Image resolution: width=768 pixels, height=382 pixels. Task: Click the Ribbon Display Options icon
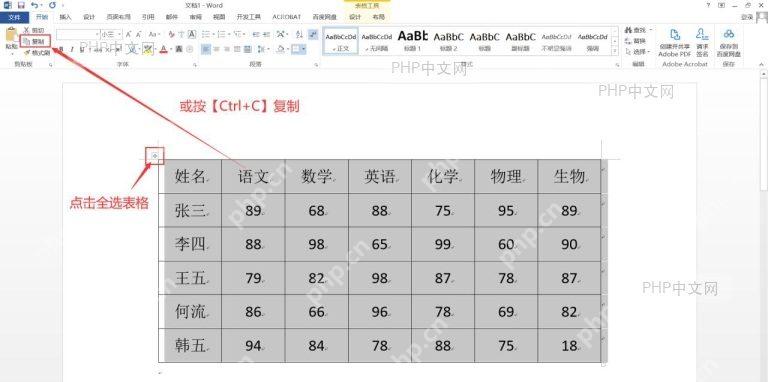(721, 5)
